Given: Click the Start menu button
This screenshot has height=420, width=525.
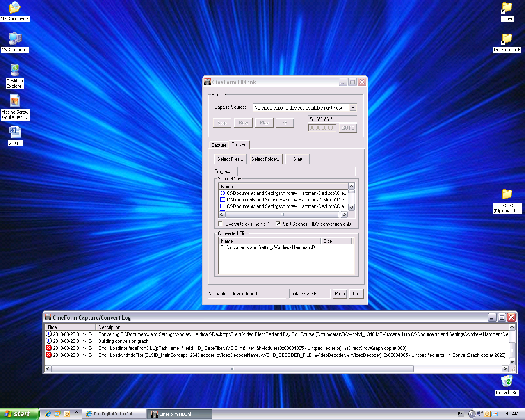Looking at the screenshot, I should tap(19, 414).
